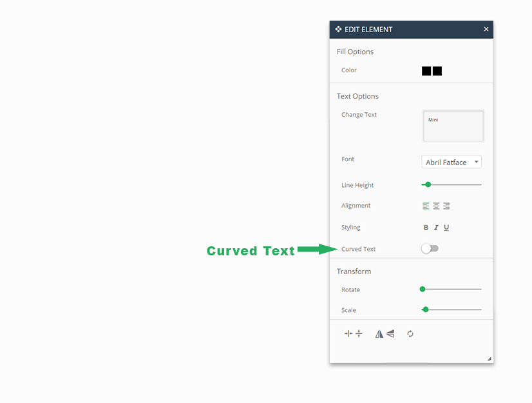Viewport: 532px width, 403px height.
Task: Align text to the left
Action: point(426,206)
